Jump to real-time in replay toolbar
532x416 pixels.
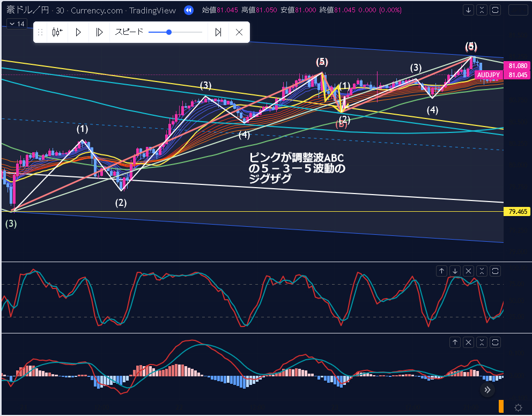coord(218,32)
